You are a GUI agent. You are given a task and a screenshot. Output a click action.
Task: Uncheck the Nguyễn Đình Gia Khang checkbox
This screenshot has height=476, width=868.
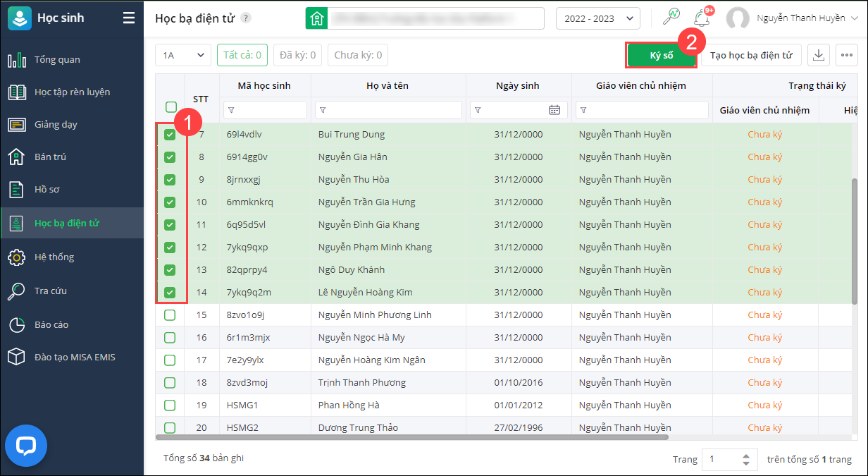pos(170,225)
